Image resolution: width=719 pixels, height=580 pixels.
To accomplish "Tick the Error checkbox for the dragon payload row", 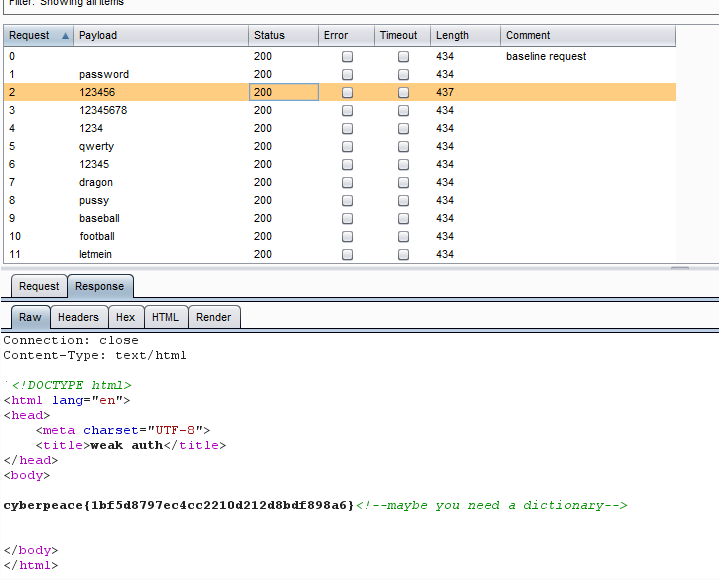I will click(348, 183).
